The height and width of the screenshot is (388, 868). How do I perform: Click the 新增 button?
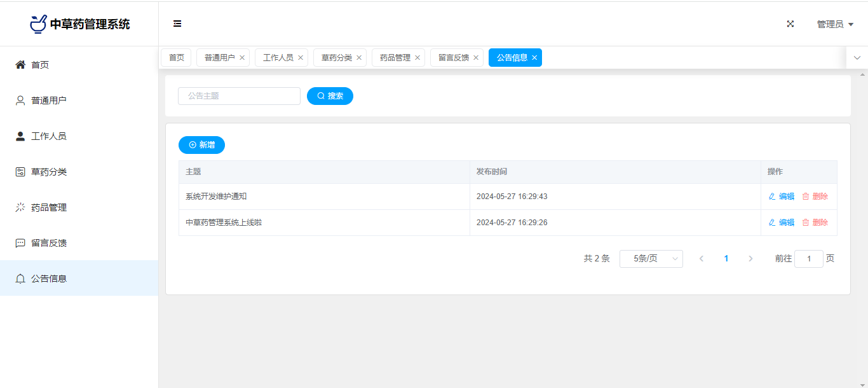click(201, 145)
